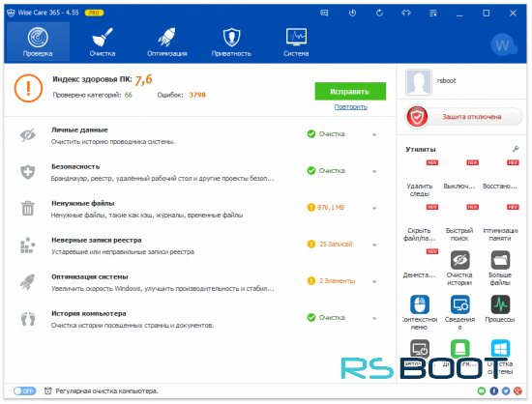Click the red shield icon on protection button
Screen dimensions: 532x404
[x=417, y=117]
